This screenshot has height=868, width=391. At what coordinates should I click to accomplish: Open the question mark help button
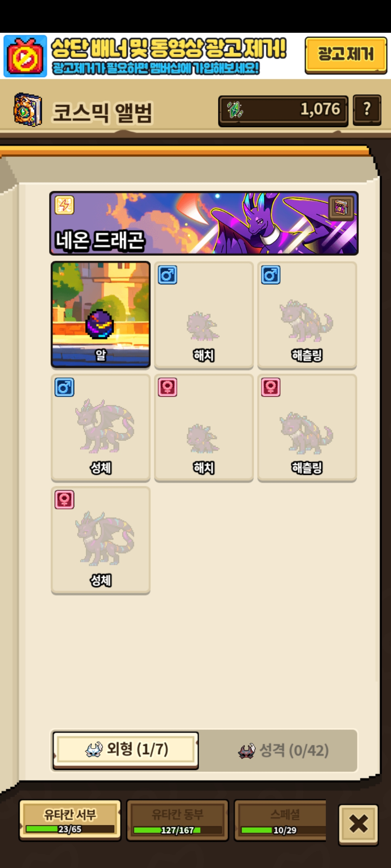(x=367, y=110)
